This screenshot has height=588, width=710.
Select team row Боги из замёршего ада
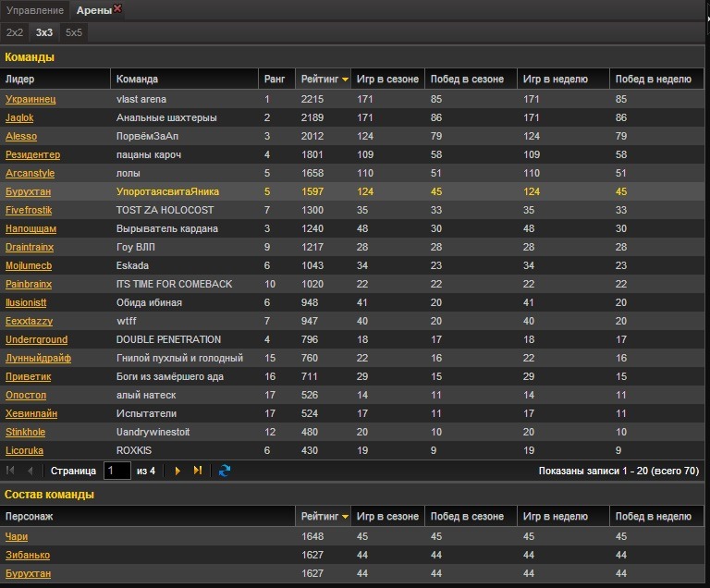click(352, 377)
